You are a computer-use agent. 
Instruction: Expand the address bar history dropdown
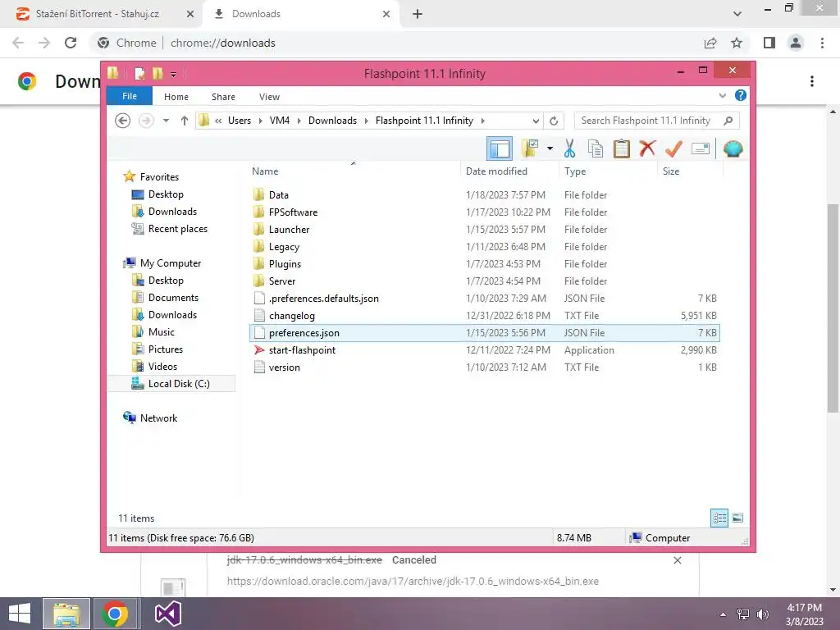535,121
